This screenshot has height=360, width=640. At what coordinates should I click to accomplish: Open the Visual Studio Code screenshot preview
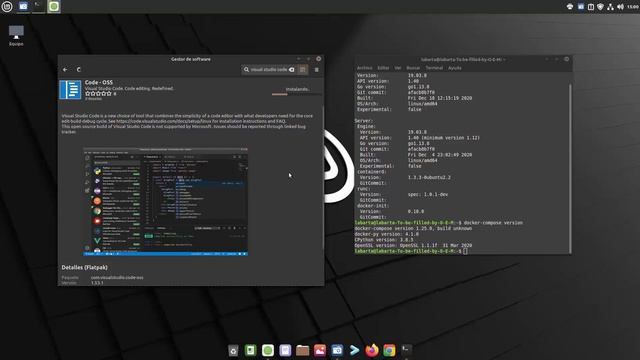[166, 202]
